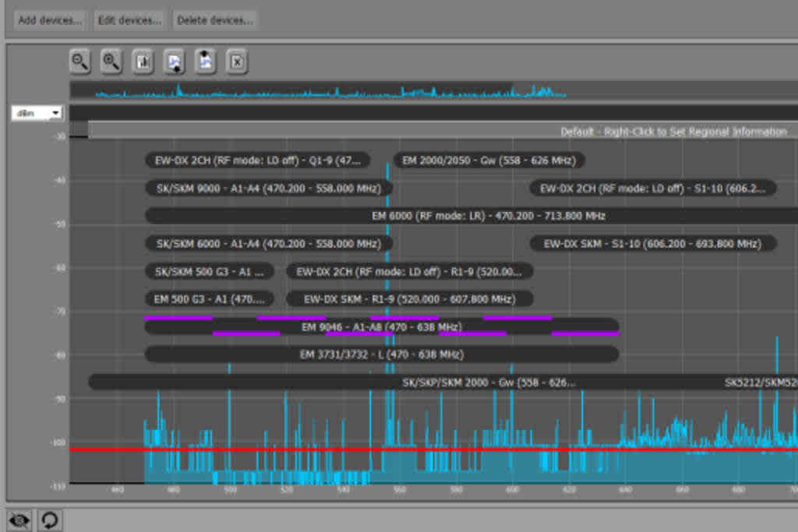Toggle the eye visibility icon
The height and width of the screenshot is (532, 798).
click(x=19, y=520)
